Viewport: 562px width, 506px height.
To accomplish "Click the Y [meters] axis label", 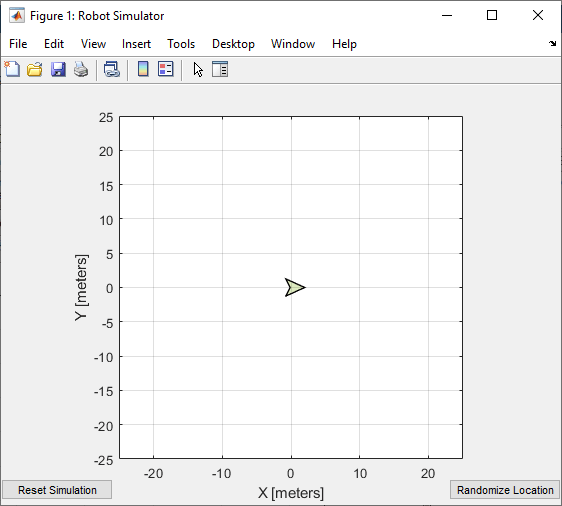I will pos(81,288).
